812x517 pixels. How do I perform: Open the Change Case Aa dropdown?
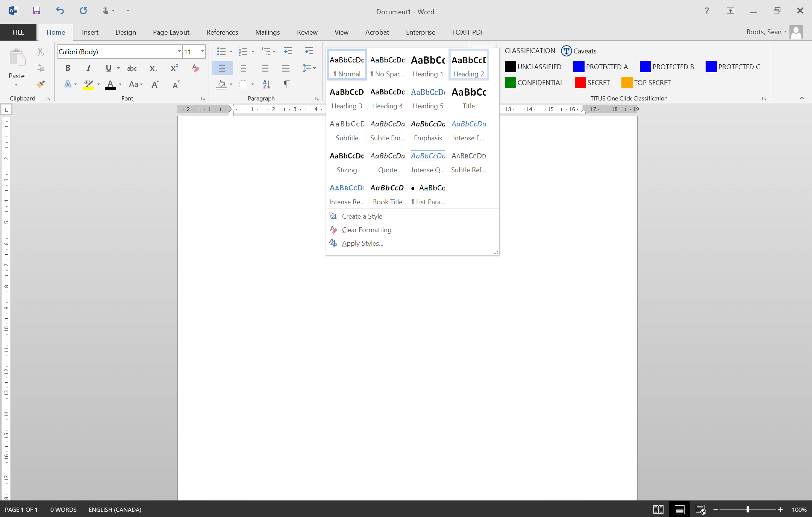click(136, 84)
